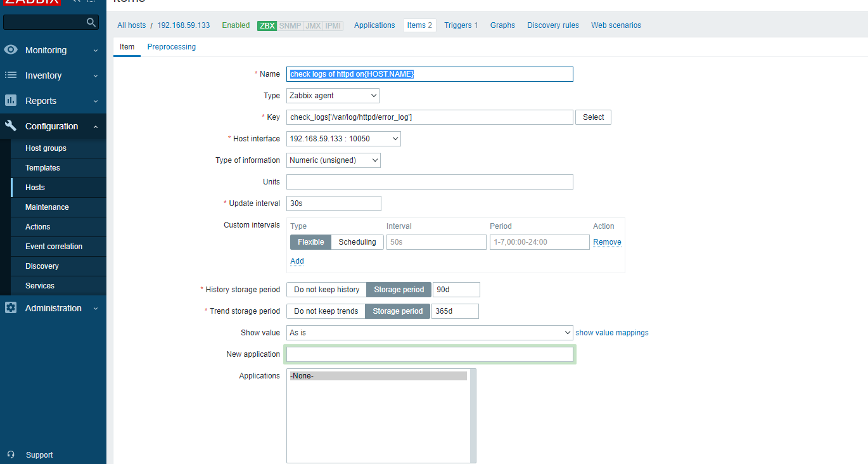
Task: Open the Type dropdown showing Zabbix agent
Action: [x=333, y=96]
